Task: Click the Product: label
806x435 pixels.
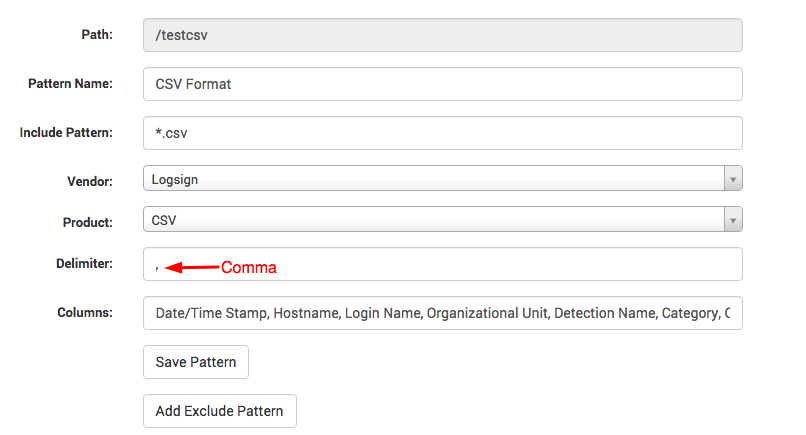Action: pyautogui.click(x=88, y=223)
